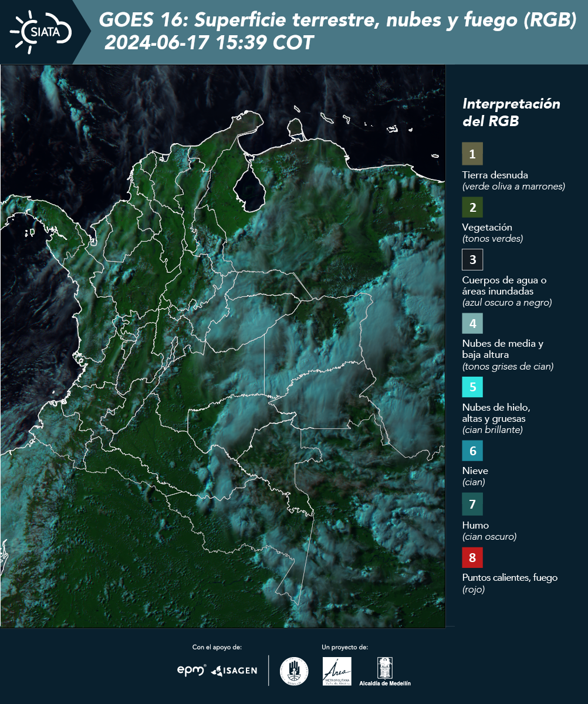Click the title "GOES 16: Superficie terrestre, nubes y fuego (RGB)"
The height and width of the screenshot is (704, 588).
point(338,20)
